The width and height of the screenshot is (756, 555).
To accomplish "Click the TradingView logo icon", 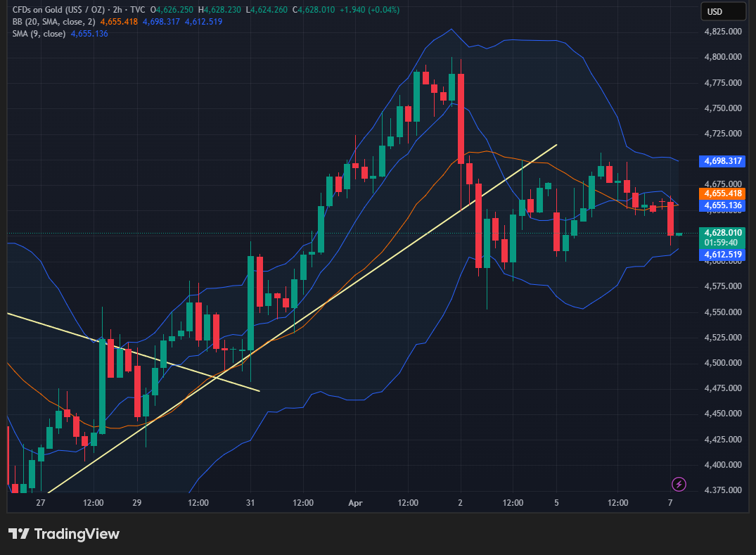I will pos(19,534).
